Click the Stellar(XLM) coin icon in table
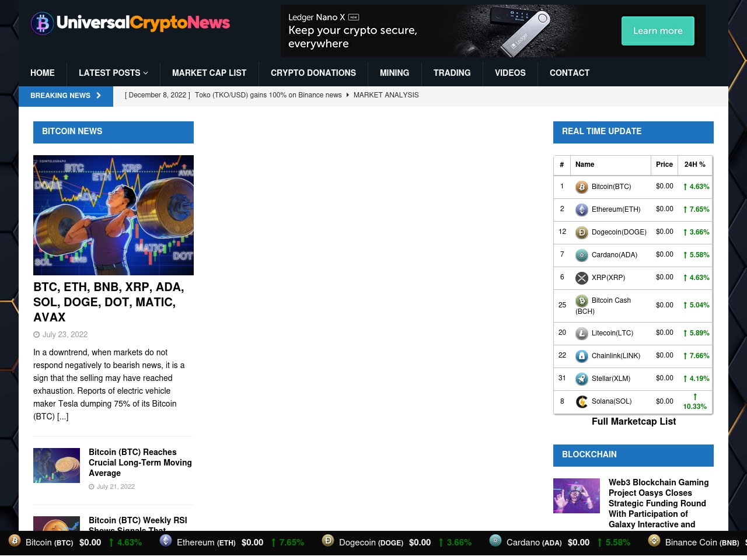Image resolution: width=747 pixels, height=560 pixels. pyautogui.click(x=582, y=379)
